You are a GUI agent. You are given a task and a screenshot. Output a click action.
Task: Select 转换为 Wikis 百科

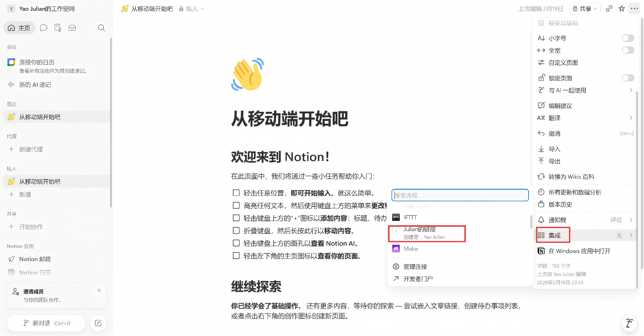(585, 177)
